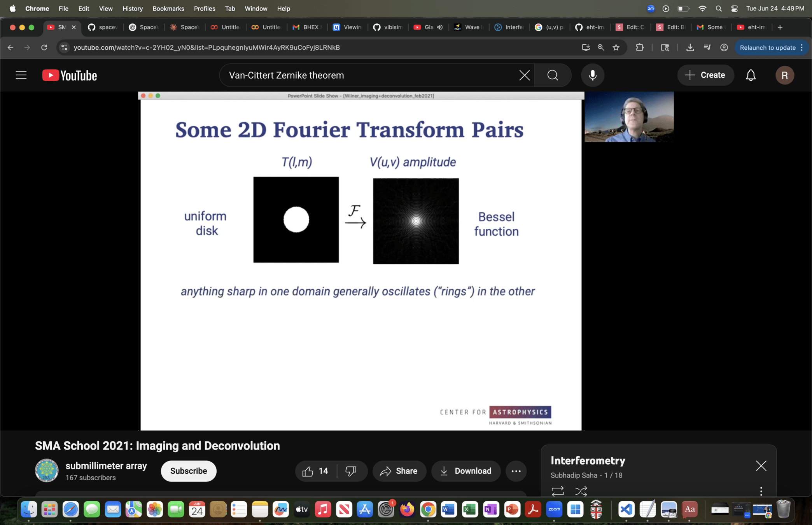The width and height of the screenshot is (812, 525).
Task: Click the YouTube search input field
Action: [369, 75]
